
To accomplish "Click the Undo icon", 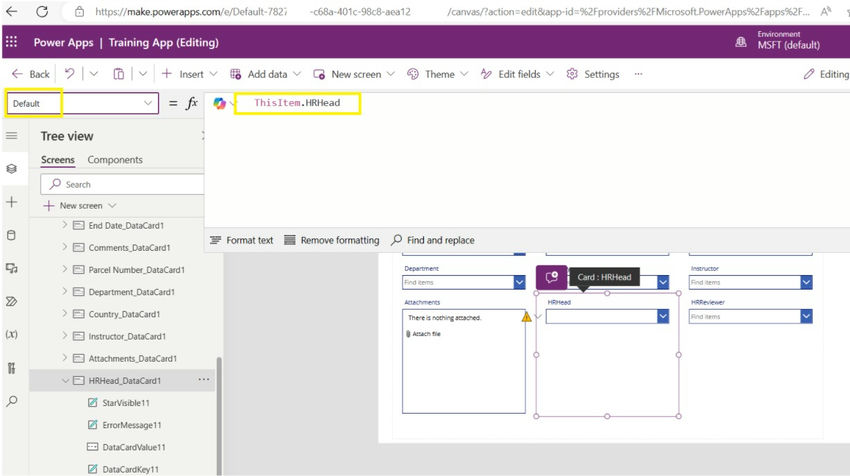I will point(69,74).
